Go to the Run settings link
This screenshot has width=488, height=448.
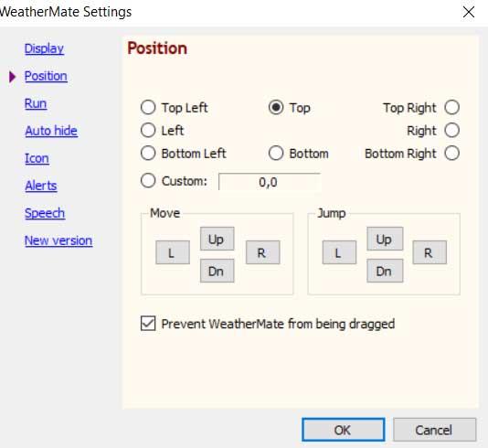[36, 103]
